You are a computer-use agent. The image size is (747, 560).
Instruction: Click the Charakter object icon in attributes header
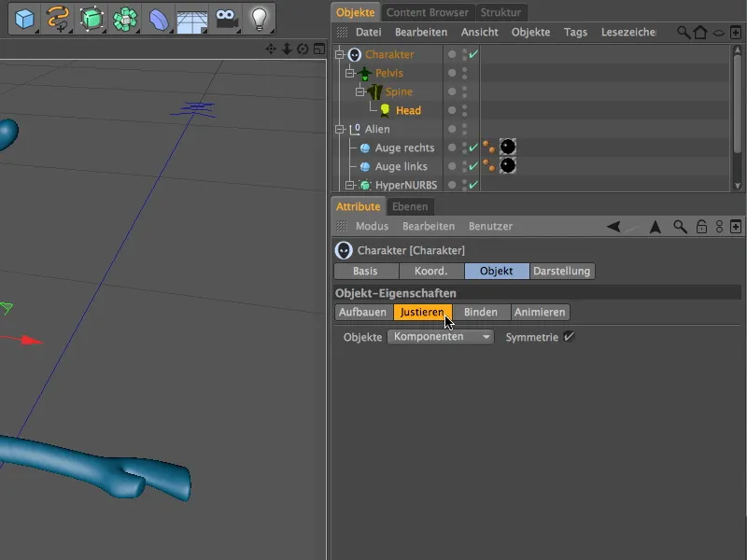(344, 250)
